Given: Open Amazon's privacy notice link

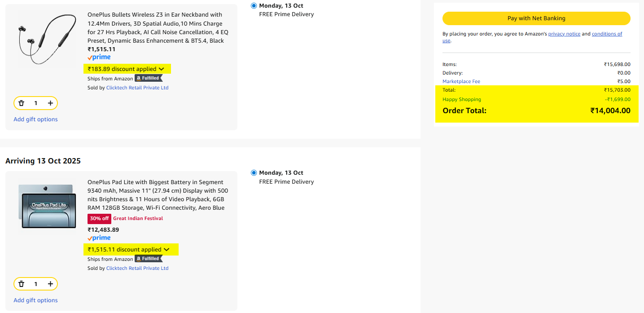Looking at the screenshot, I should coord(564,34).
